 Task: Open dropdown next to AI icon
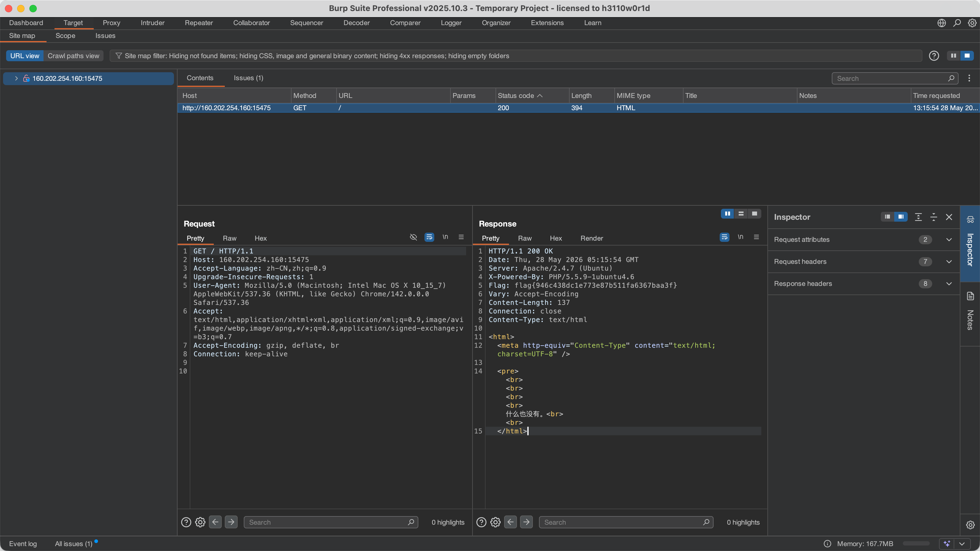point(962,543)
